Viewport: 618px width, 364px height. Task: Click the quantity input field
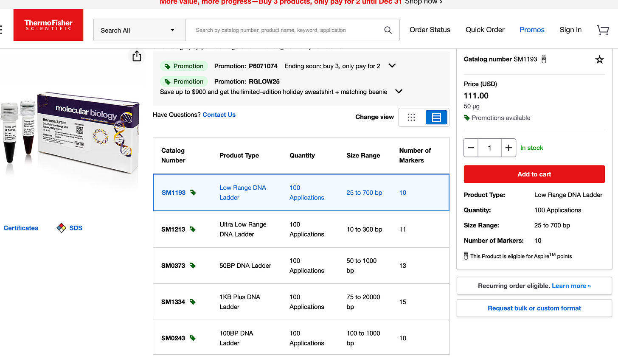click(490, 148)
